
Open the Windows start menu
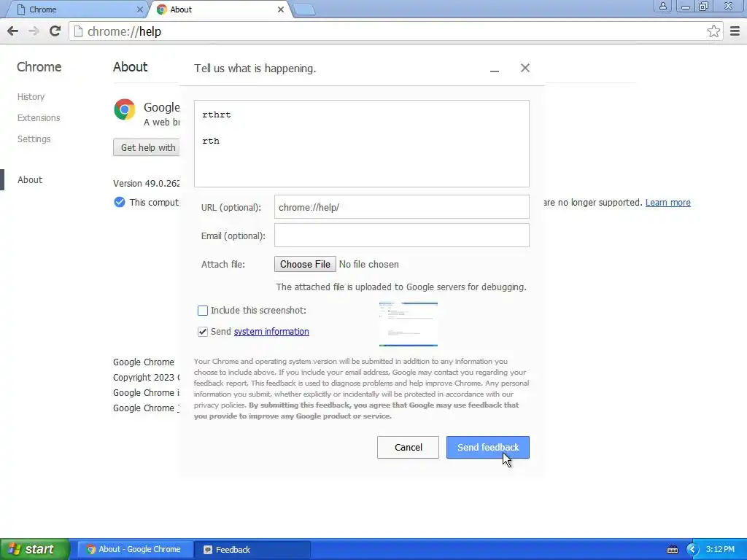coord(34,550)
